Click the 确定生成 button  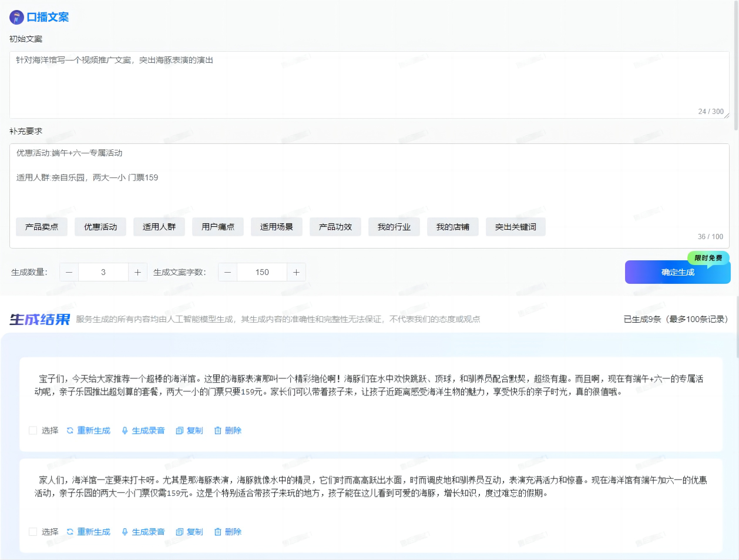[x=677, y=272]
